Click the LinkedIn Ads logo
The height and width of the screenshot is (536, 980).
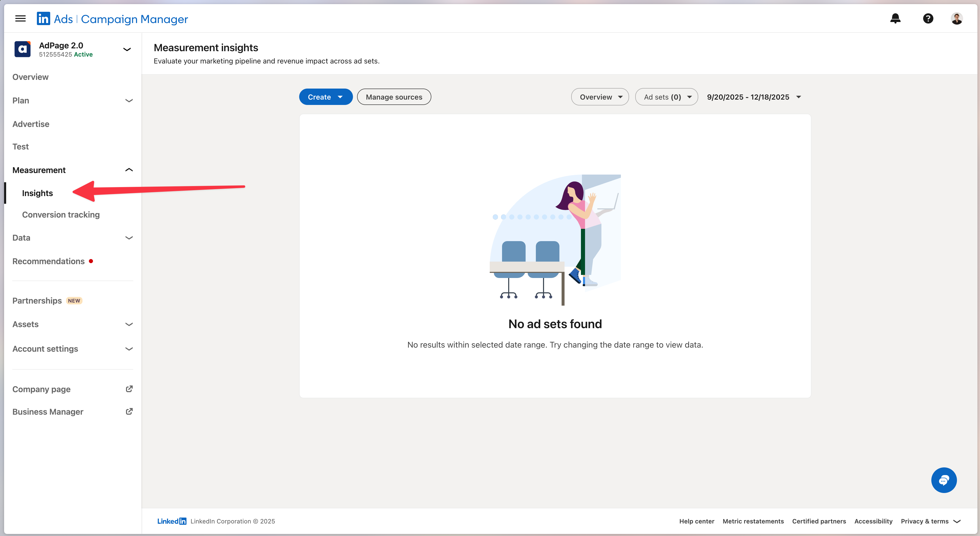43,19
